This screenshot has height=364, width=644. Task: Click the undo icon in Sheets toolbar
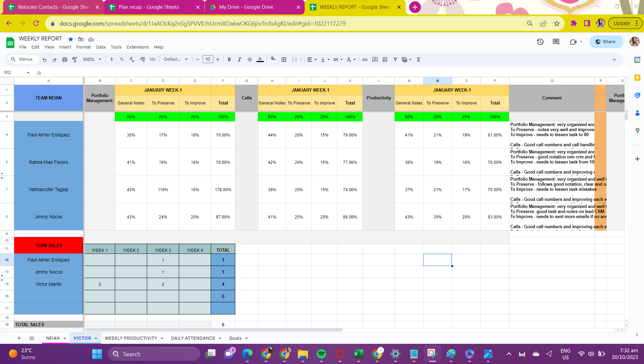(x=44, y=59)
